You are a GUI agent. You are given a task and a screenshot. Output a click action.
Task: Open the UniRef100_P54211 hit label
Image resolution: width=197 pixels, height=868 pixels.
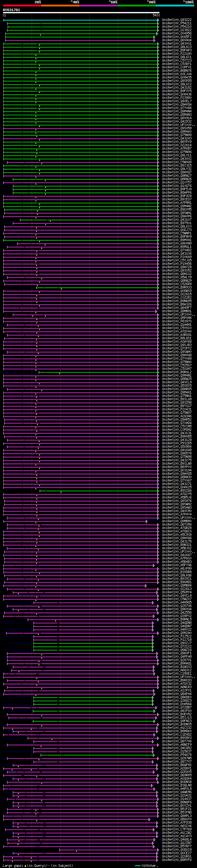(x=177, y=23)
